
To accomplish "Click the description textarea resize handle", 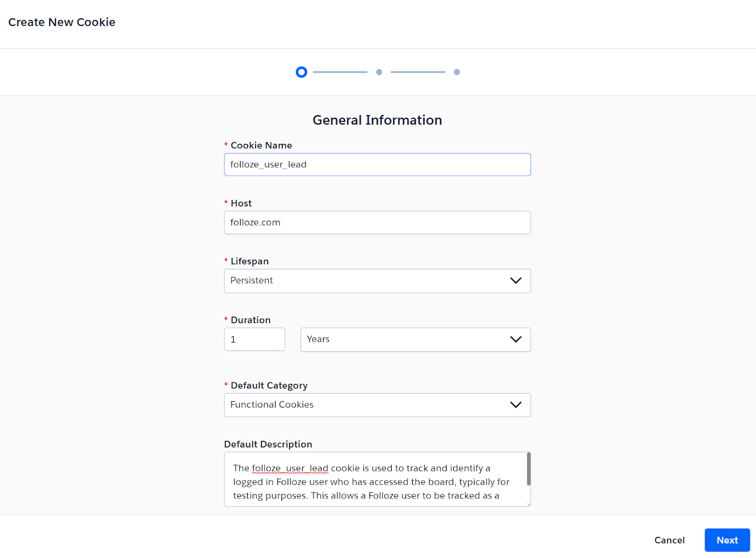I will coord(528,504).
